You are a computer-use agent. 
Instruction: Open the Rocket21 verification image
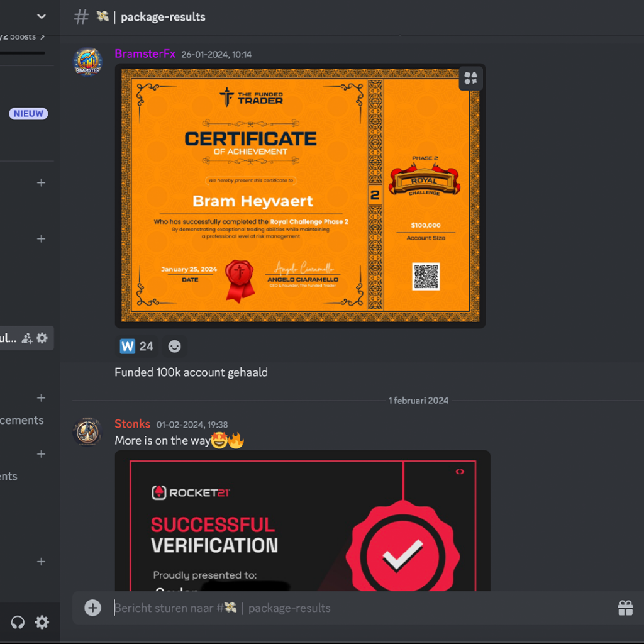coord(303,521)
